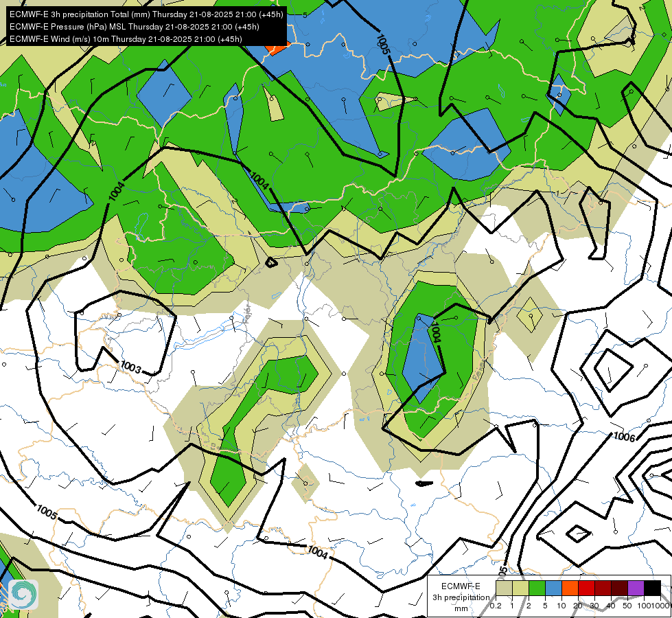Click the 'ECMWF-E' legend title
Viewport: 672px width, 618px height.
click(x=461, y=586)
